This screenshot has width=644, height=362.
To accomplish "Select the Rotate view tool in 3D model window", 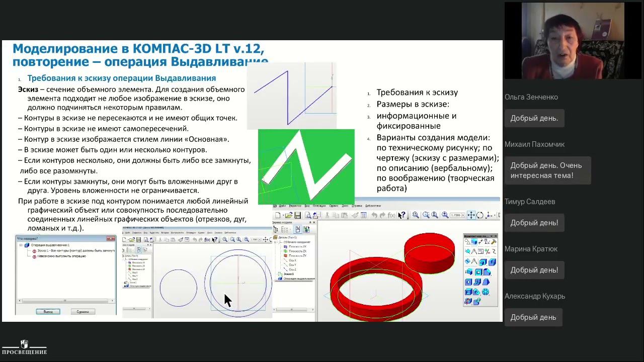I will [x=480, y=215].
